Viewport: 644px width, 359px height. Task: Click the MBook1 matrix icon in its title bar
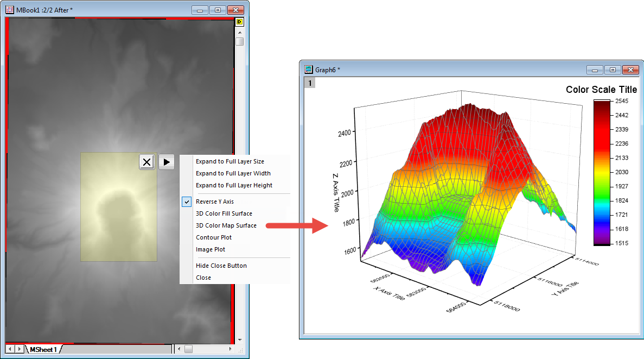(10, 9)
